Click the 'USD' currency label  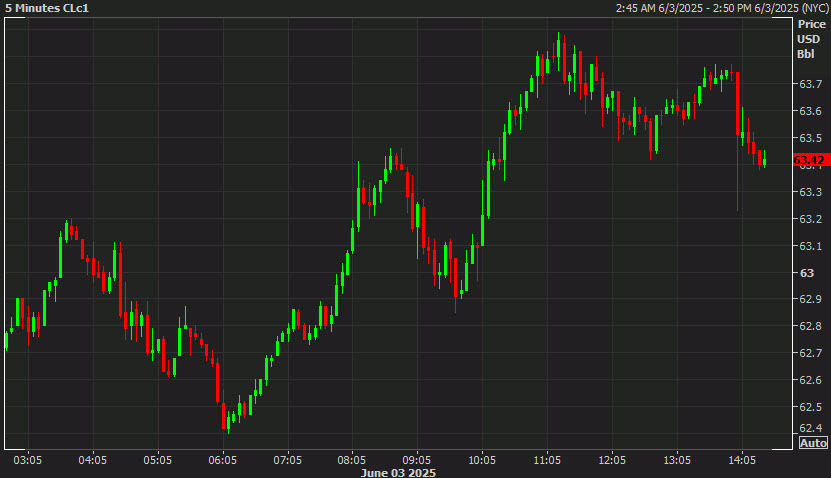coord(808,39)
